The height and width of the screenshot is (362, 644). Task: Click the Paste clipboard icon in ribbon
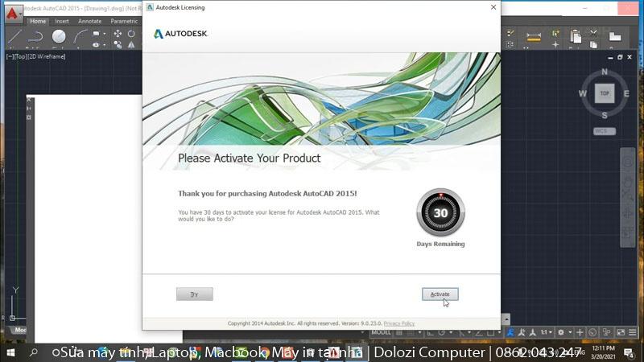click(576, 37)
